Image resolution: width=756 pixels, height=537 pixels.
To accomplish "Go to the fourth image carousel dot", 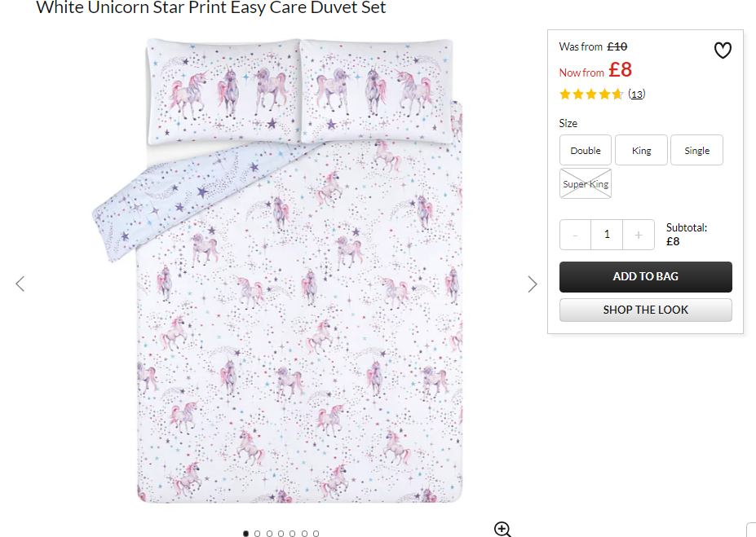I will click(281, 534).
